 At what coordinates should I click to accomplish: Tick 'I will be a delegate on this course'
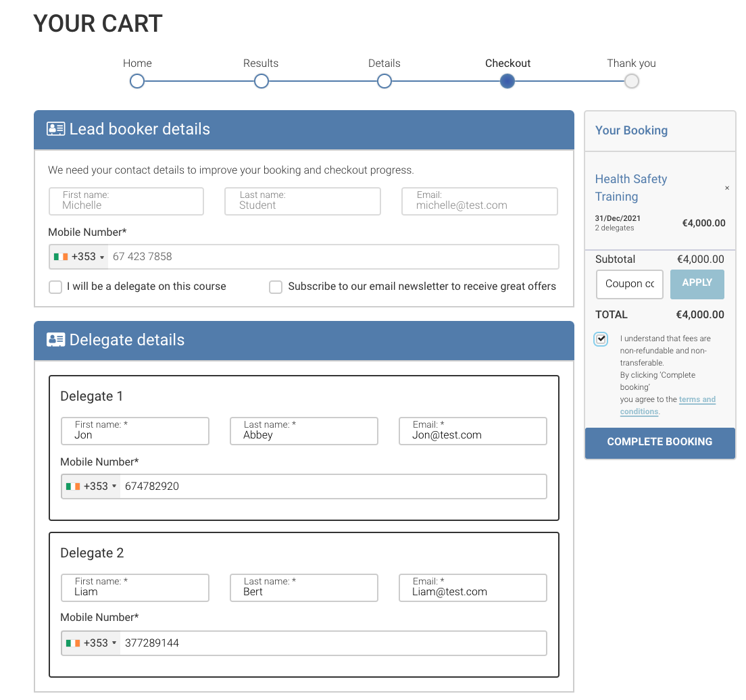55,287
